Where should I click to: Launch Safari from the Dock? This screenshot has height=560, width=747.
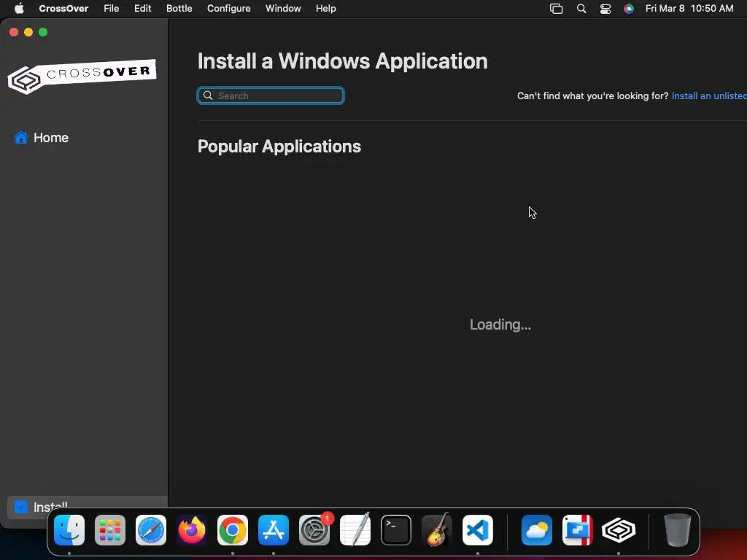(x=151, y=530)
